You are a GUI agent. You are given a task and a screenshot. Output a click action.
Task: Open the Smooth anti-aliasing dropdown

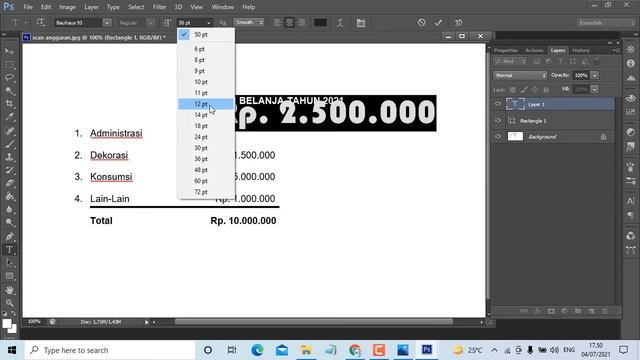tap(248, 22)
